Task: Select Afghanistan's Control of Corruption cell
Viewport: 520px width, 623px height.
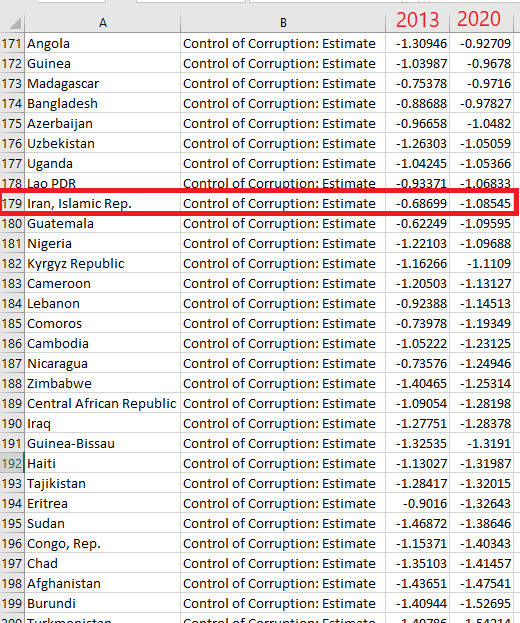Action: pos(283,583)
